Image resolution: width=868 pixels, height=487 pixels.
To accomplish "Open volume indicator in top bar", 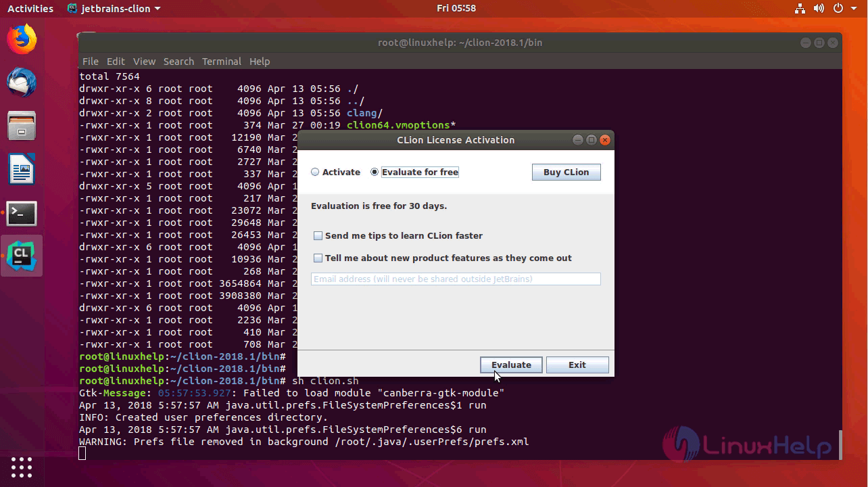I will click(819, 9).
